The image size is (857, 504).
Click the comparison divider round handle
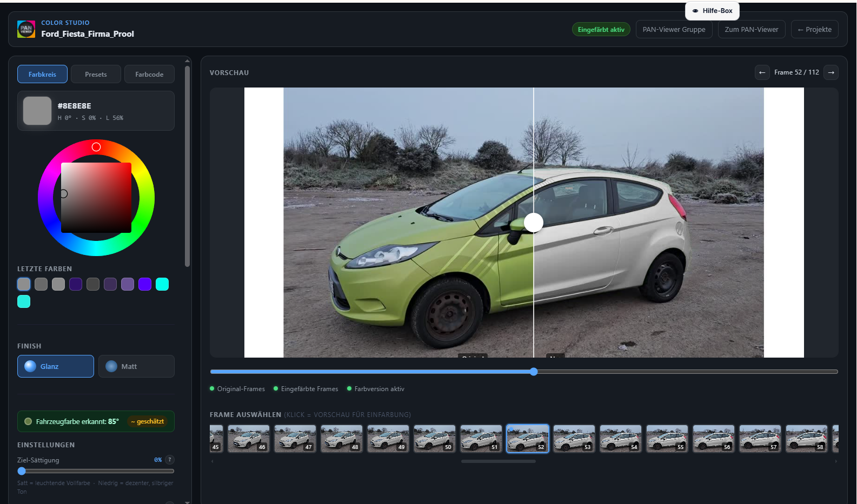click(534, 223)
